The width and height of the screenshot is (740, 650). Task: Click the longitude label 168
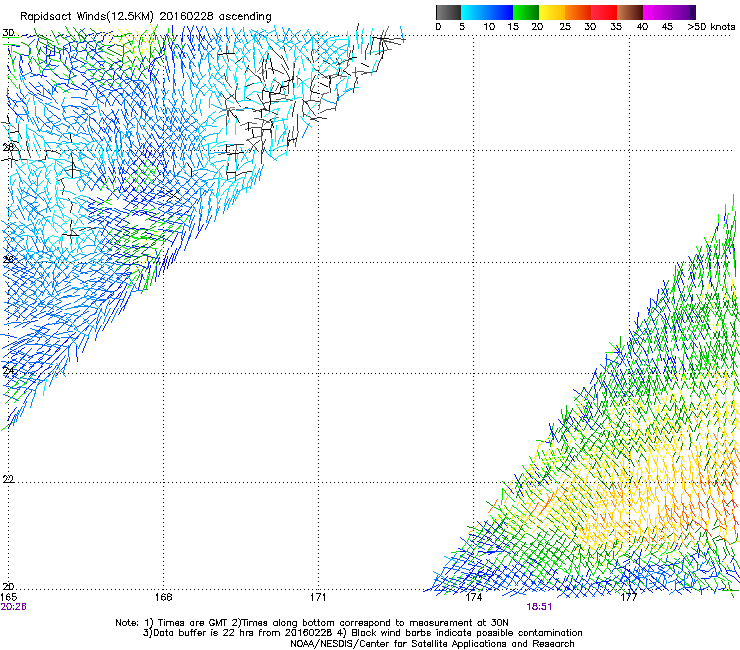click(163, 597)
